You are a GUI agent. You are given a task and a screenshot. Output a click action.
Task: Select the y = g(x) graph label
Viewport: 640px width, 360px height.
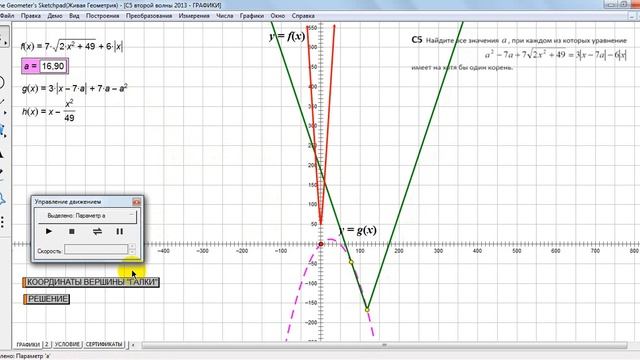click(358, 230)
